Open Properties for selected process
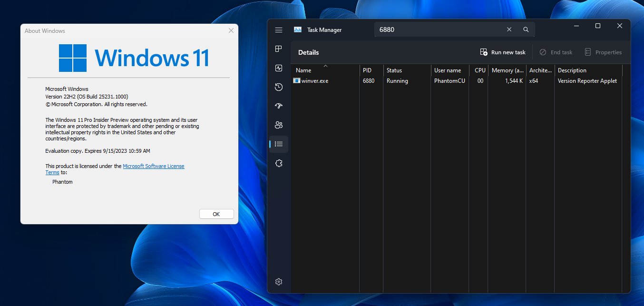 pyautogui.click(x=603, y=52)
